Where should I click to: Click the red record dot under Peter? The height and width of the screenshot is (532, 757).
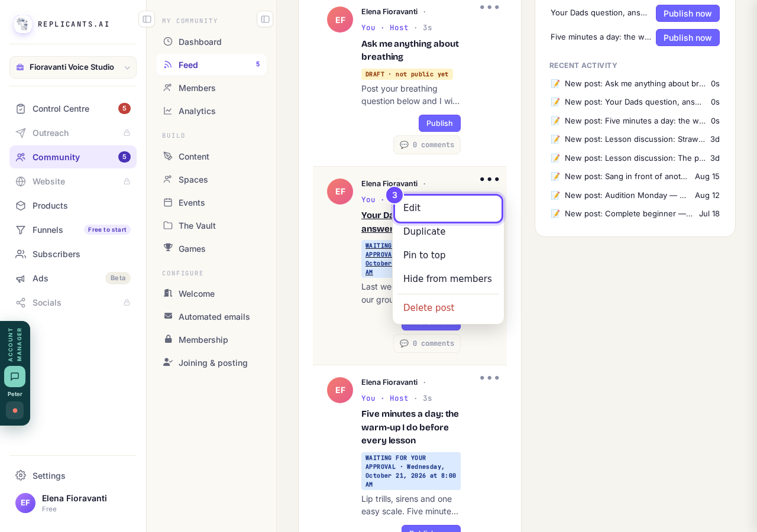click(15, 410)
